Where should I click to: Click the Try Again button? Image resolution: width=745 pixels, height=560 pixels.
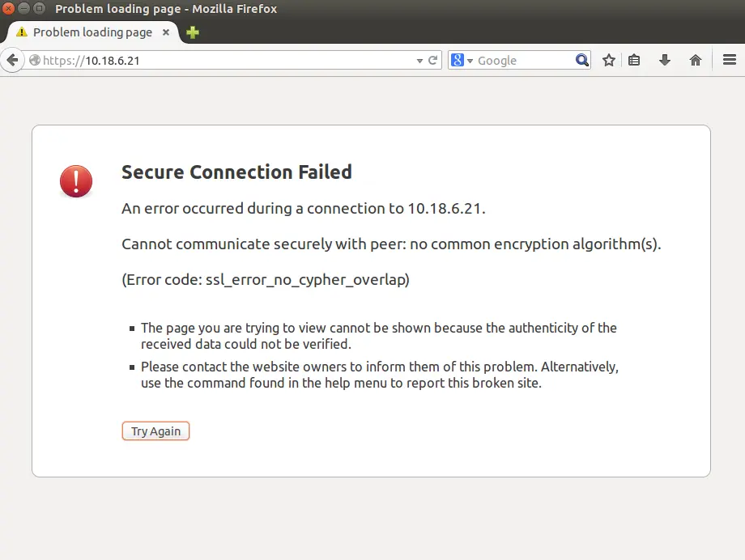pos(155,431)
